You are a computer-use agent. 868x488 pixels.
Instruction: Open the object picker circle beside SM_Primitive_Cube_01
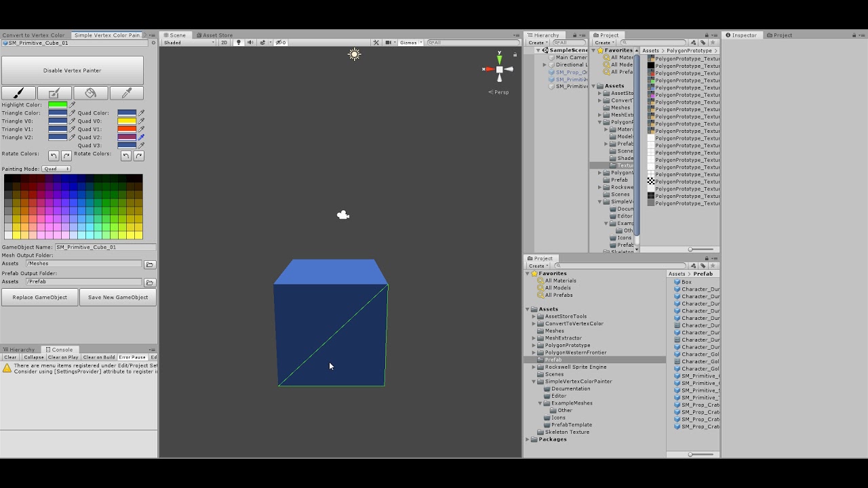coord(153,43)
